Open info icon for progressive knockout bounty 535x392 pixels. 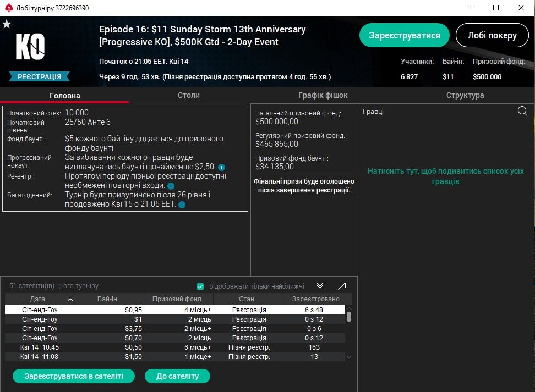point(221,167)
